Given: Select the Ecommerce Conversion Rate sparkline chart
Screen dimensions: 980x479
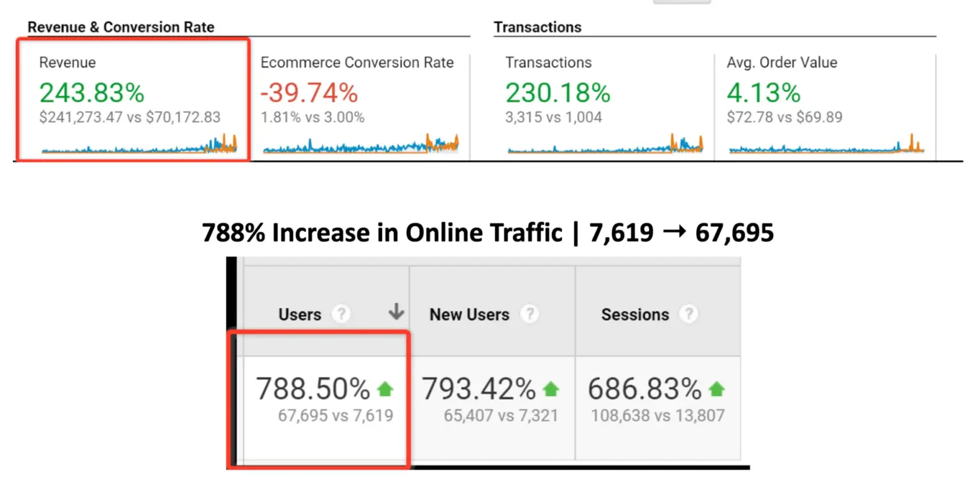Looking at the screenshot, I should pos(360,146).
